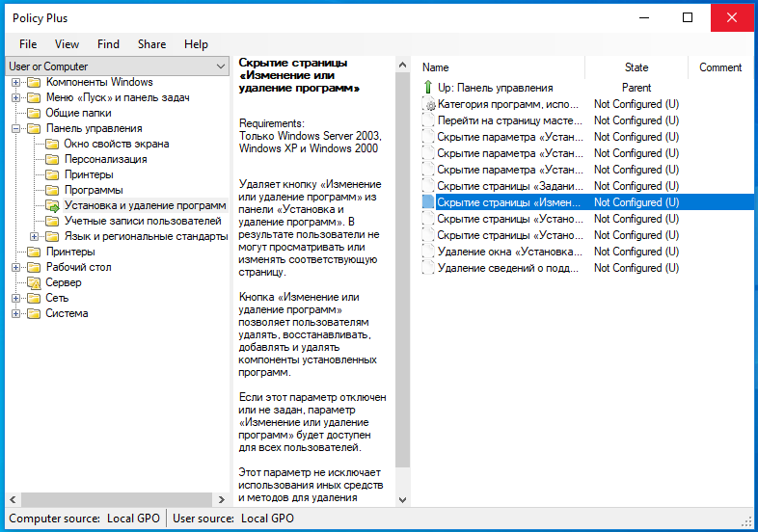Collapse the Панель управления tree node

[16, 129]
